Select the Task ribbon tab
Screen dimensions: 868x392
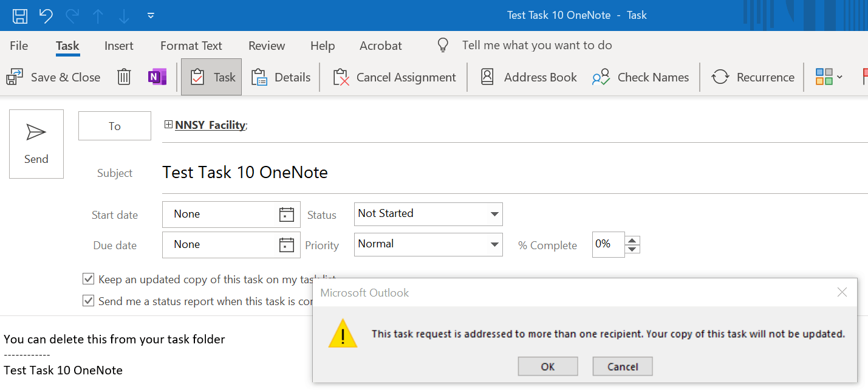coord(67,46)
